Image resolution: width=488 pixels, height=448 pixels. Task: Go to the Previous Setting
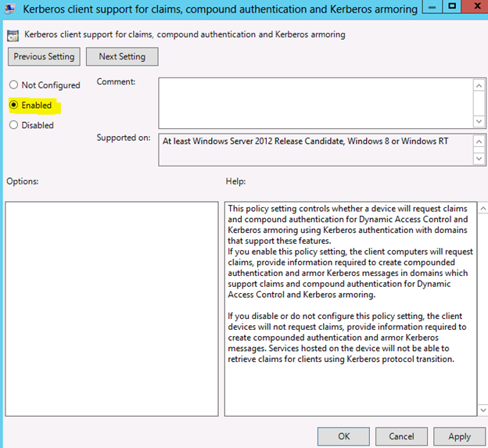point(44,56)
